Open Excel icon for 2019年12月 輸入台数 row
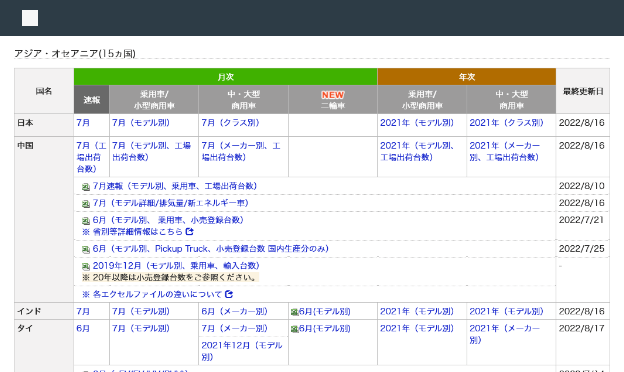 coord(86,266)
